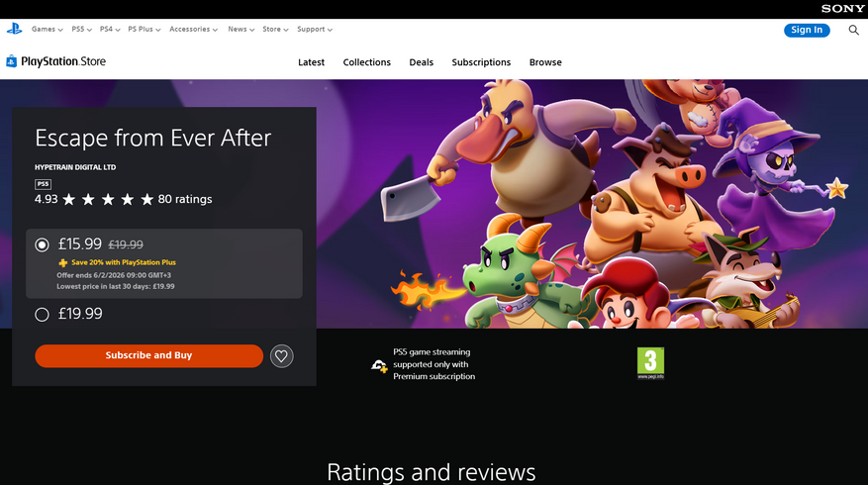Select the £19.99 standard price option

click(43, 315)
